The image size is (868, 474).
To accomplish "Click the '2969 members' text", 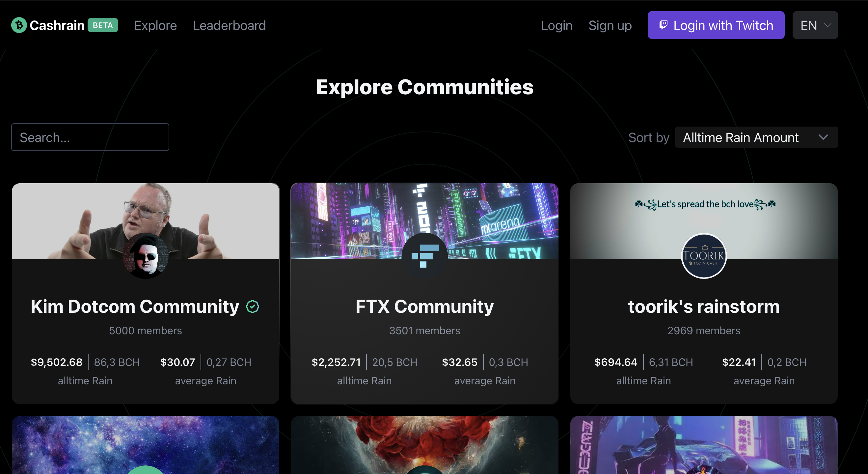I will click(x=704, y=331).
